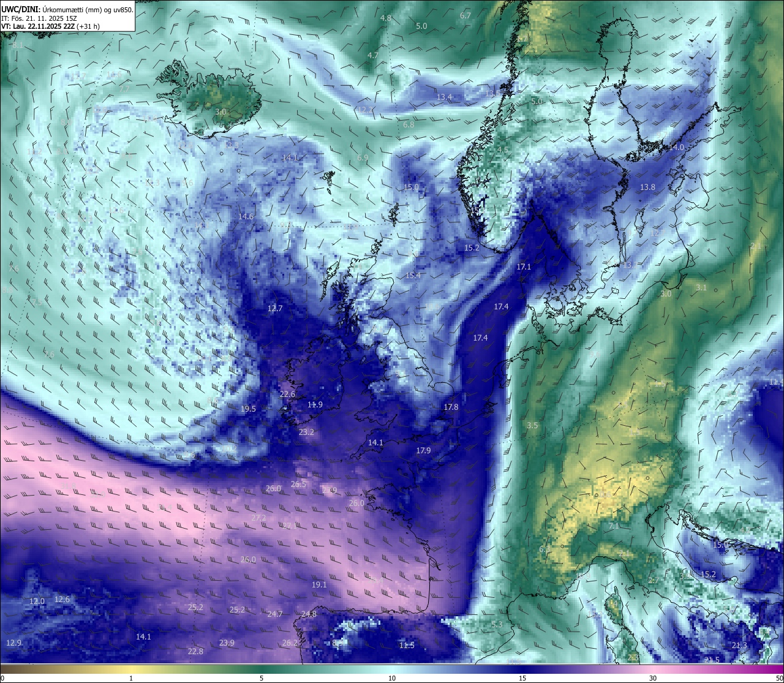Click the colorbar tick label 50
Screen dimensions: 784x683
(x=778, y=678)
